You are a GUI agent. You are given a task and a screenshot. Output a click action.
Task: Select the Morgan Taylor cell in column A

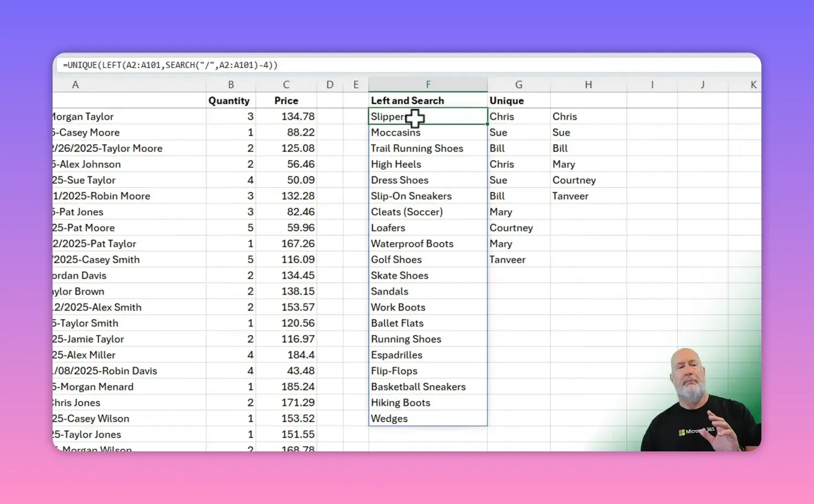82,116
